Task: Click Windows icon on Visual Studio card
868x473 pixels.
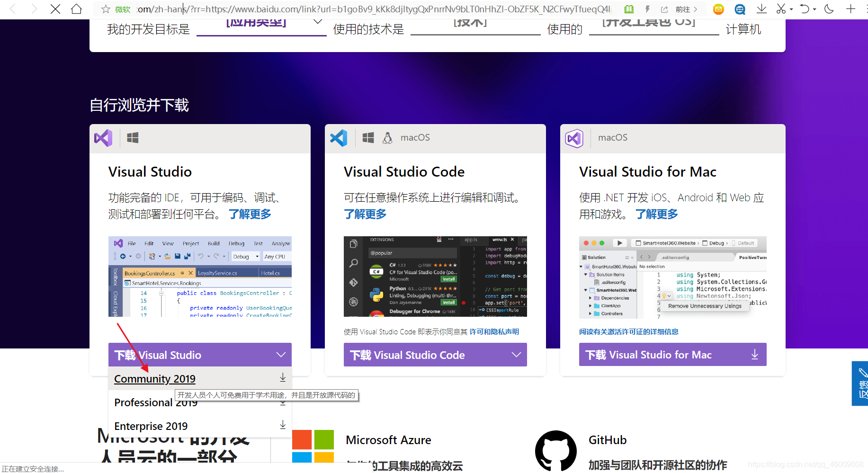Action: coord(133,138)
